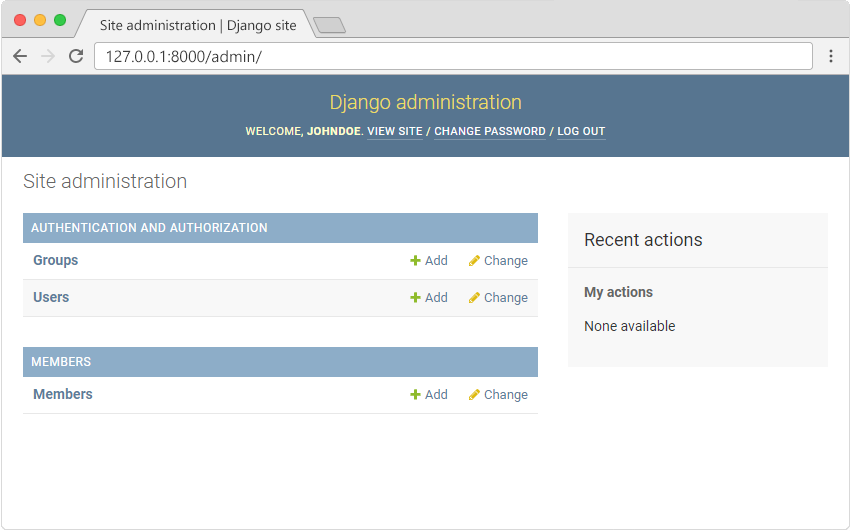Open the Users model link

click(51, 297)
